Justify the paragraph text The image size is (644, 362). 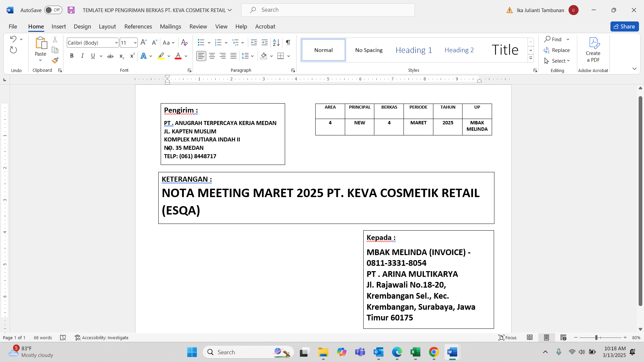pos(233,56)
